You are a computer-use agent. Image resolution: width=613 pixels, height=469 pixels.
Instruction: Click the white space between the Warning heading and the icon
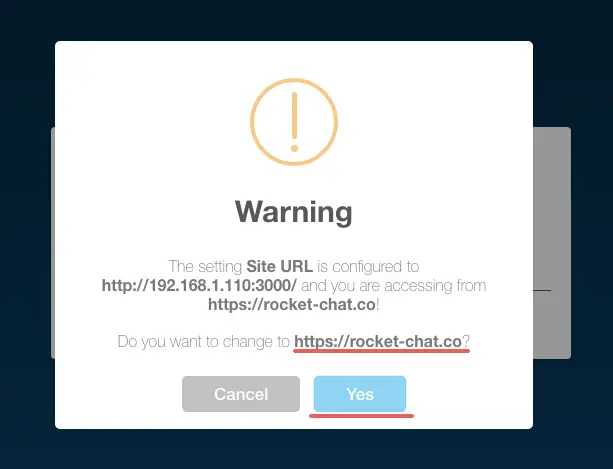[294, 182]
